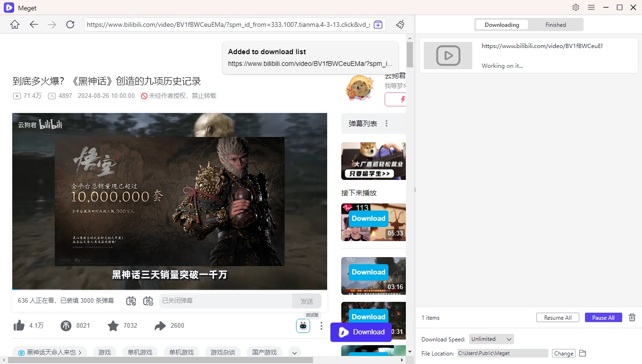Reload the current page
This screenshot has width=642, height=364.
(x=70, y=24)
